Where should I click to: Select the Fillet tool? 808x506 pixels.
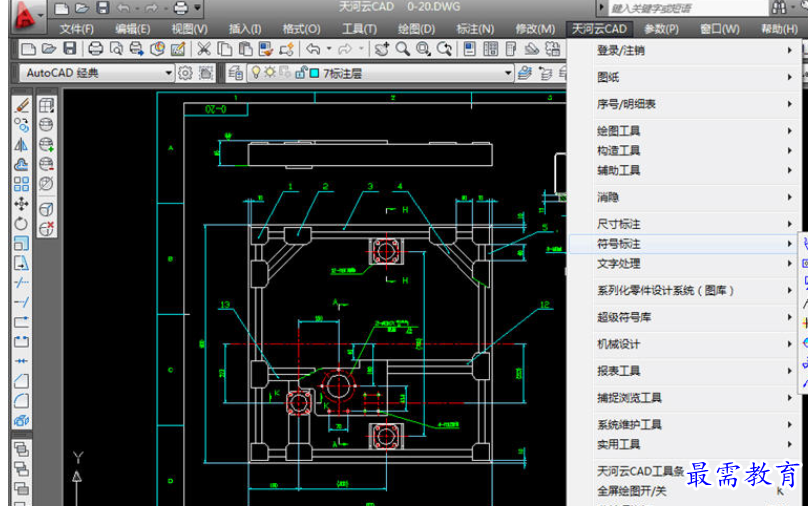tap(22, 401)
